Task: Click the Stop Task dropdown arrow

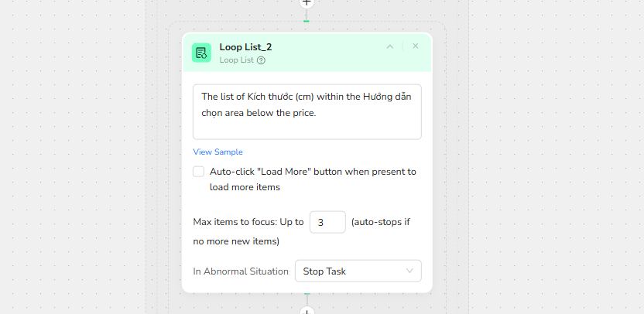Action: click(x=409, y=271)
